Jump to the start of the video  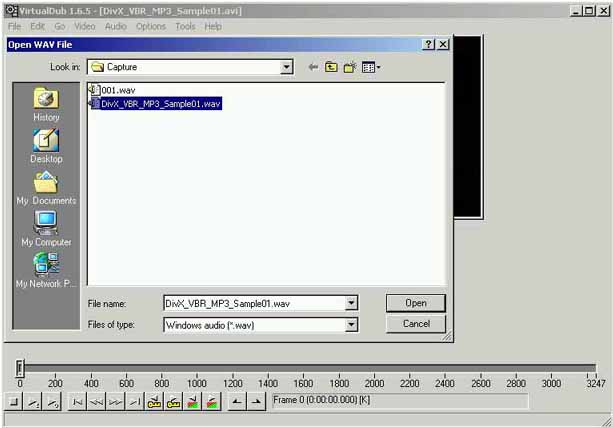pos(77,402)
